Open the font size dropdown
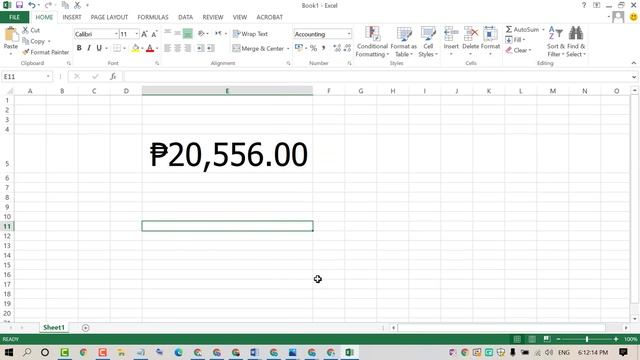Screen dimensions: 640x360 pos(137,34)
